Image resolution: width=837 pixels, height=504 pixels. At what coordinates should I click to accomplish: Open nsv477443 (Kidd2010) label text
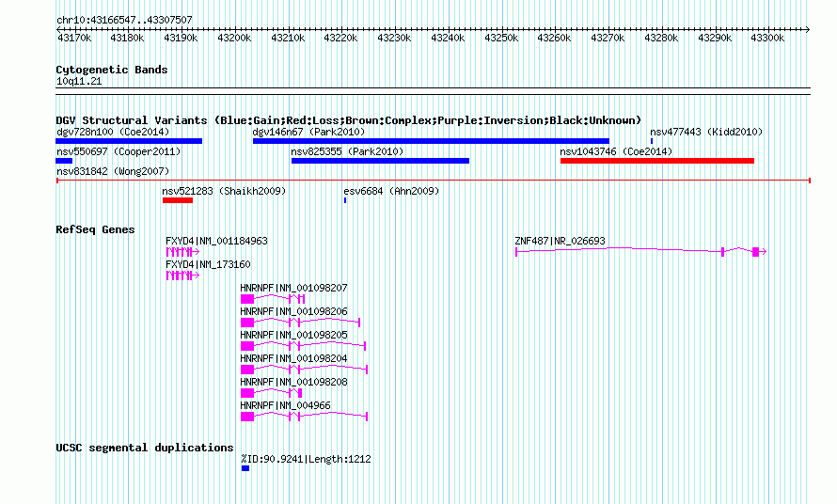click(706, 132)
